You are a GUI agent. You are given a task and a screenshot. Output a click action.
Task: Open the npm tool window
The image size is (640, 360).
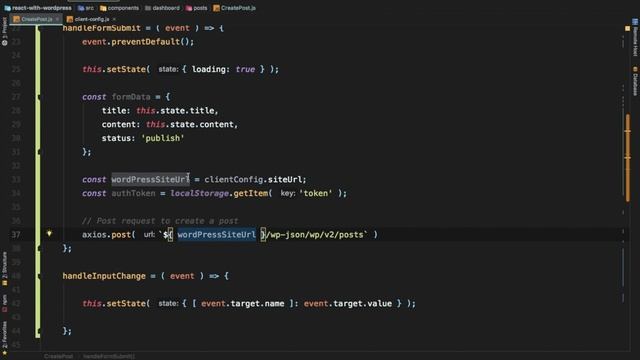pos(4,303)
